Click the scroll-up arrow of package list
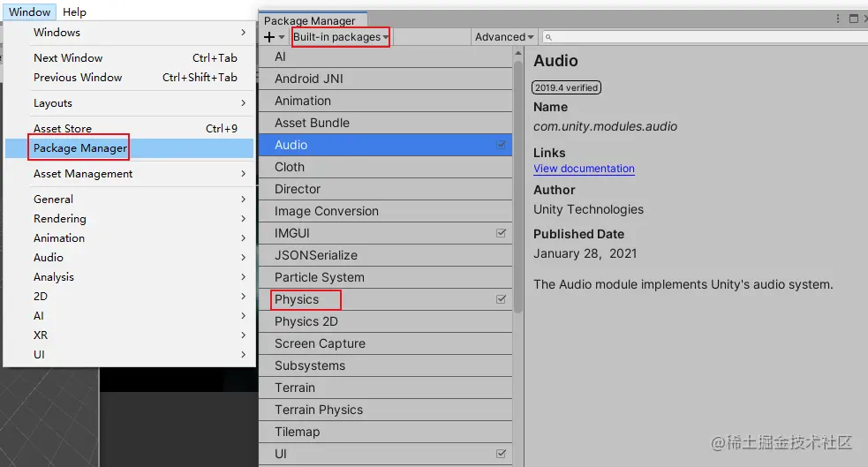868x467 pixels. (x=518, y=53)
